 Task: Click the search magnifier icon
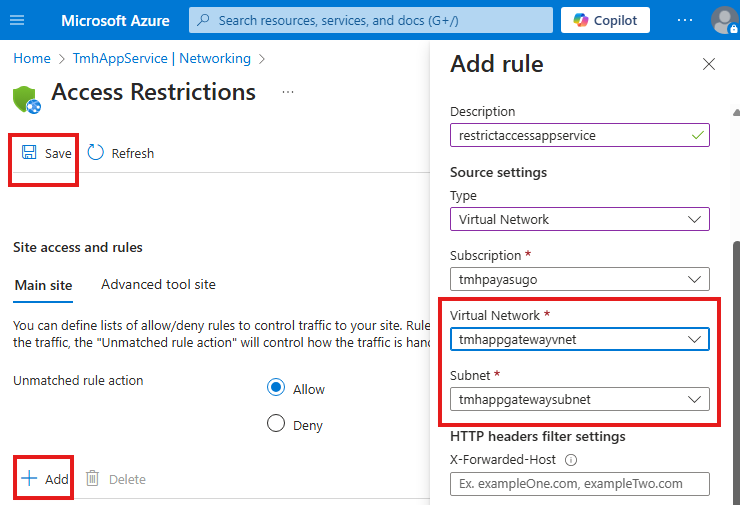(203, 20)
